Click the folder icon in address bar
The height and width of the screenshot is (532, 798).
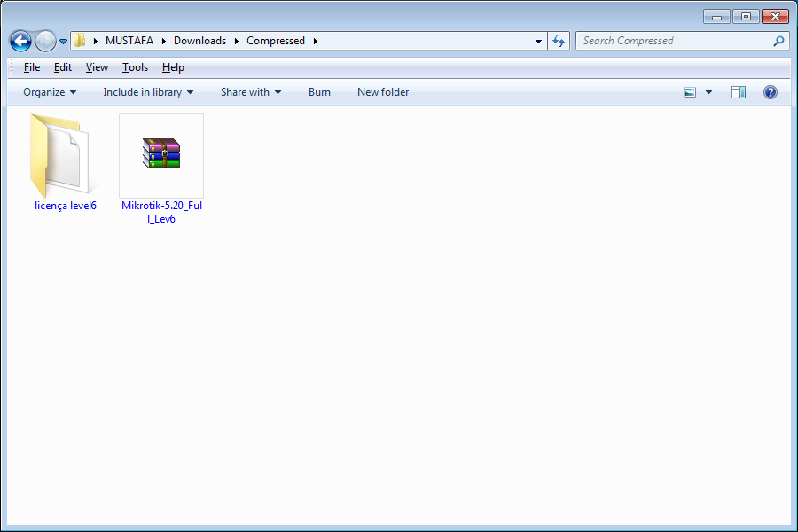(80, 41)
